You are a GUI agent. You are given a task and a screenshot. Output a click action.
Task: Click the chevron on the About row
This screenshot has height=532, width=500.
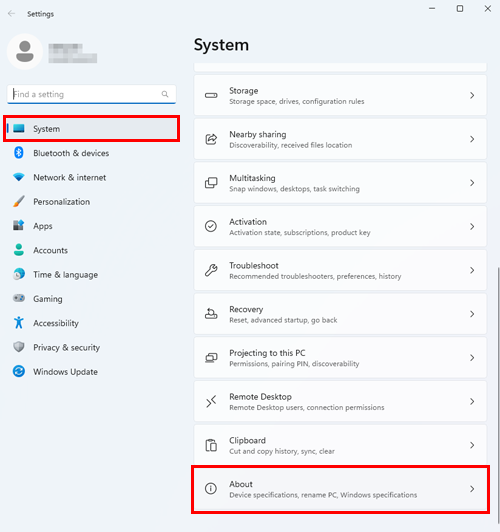472,489
